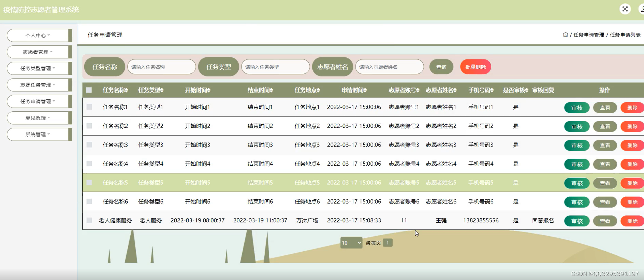This screenshot has height=280, width=644.
Task: Sort by 志愿者账号 column arrow
Action: (x=418, y=90)
